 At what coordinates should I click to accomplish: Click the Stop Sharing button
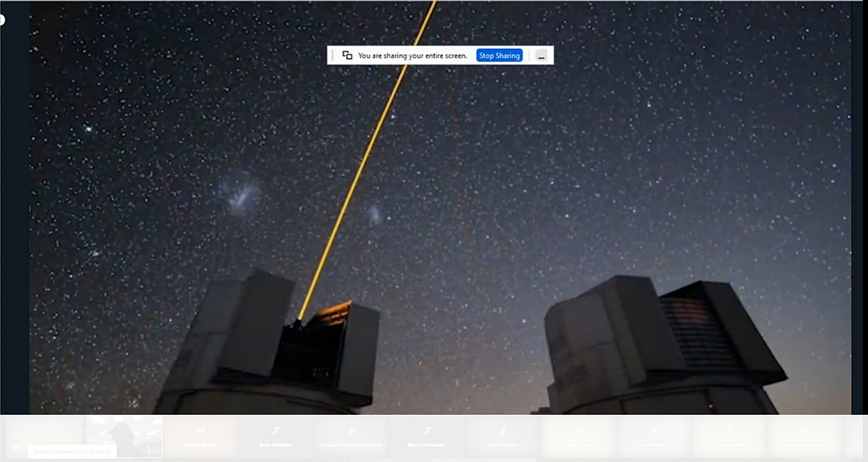click(499, 55)
